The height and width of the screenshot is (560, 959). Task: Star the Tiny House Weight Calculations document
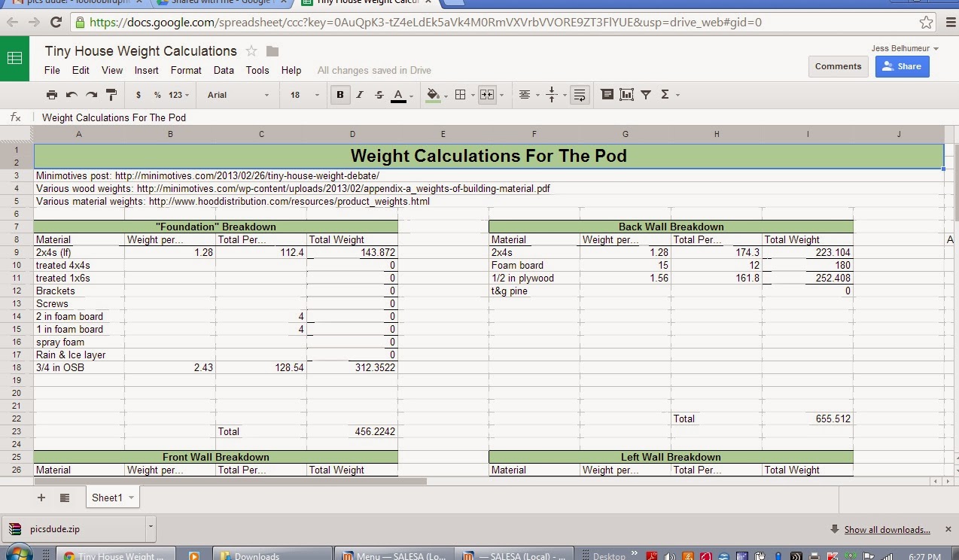pos(251,51)
